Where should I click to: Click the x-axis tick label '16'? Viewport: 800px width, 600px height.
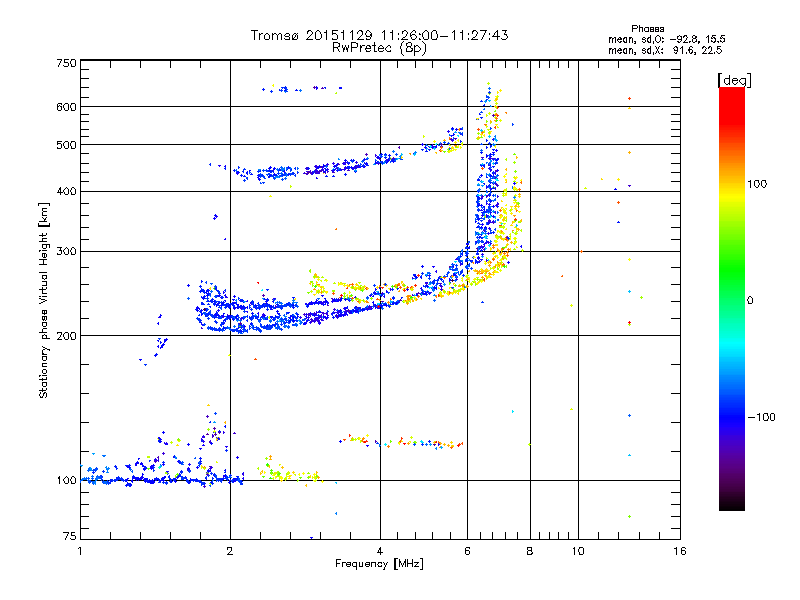(x=680, y=551)
